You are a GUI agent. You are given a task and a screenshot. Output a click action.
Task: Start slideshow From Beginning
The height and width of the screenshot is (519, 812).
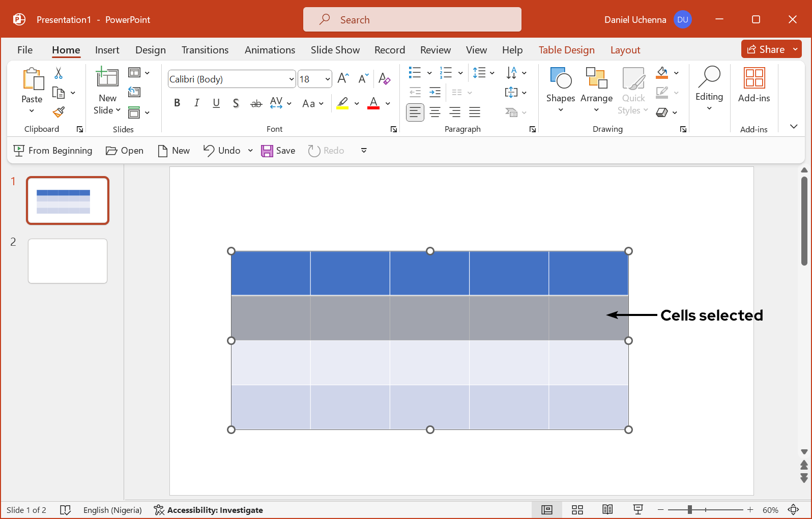tap(53, 151)
